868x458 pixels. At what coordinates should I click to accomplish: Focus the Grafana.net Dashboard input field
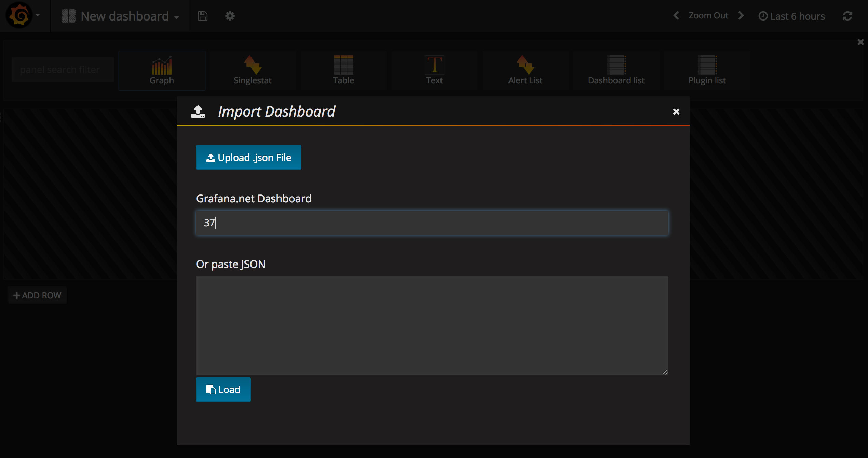coord(432,223)
